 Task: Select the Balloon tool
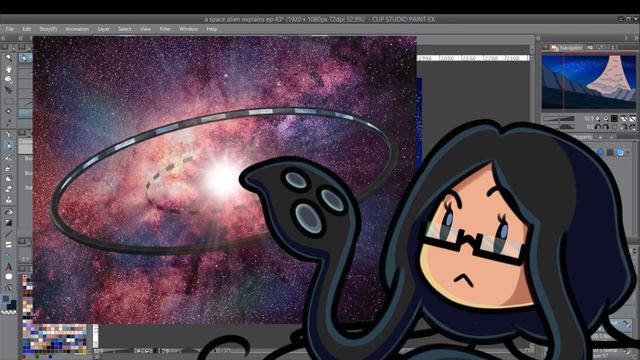[x=9, y=277]
